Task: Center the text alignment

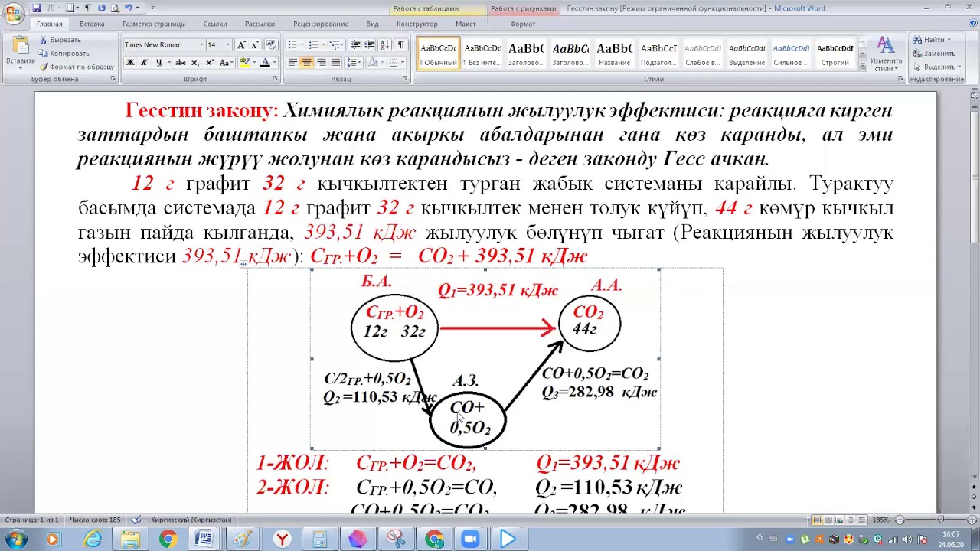Action: [307, 63]
